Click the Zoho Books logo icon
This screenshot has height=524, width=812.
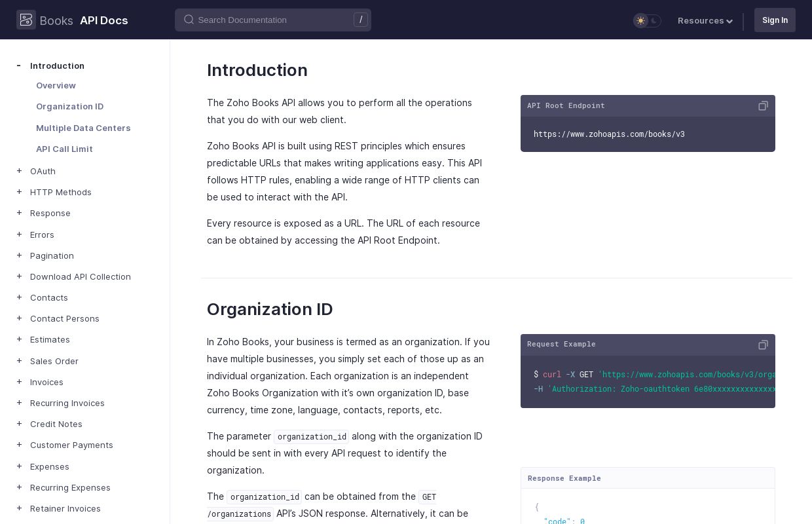tap(26, 20)
